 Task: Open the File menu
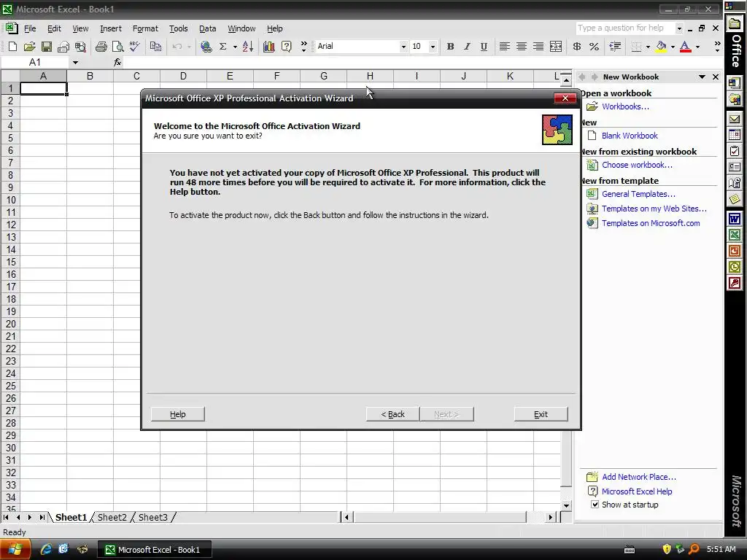click(x=30, y=28)
